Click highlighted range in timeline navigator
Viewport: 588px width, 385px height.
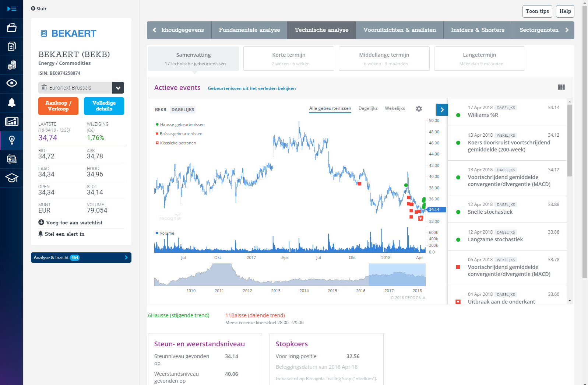click(x=397, y=274)
